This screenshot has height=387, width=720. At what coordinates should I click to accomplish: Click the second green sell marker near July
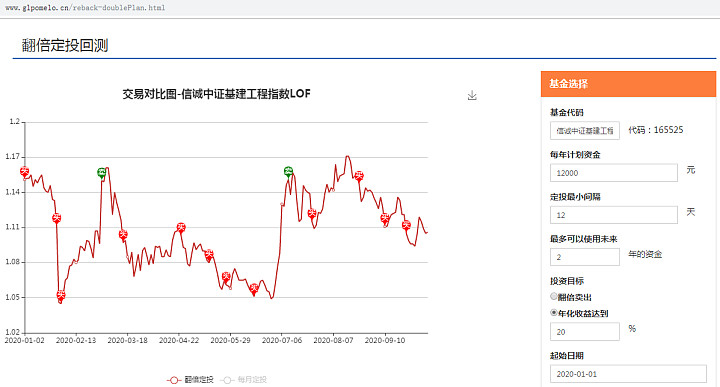288,172
